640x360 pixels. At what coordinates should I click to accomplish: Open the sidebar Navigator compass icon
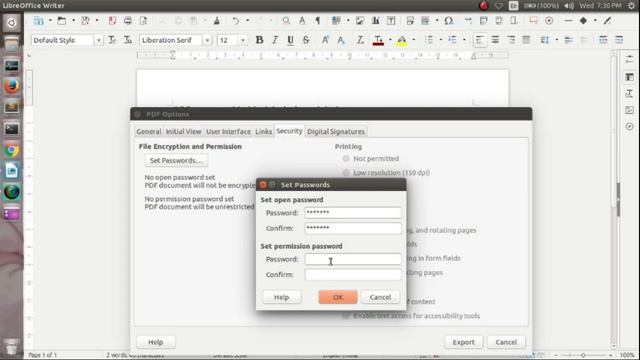coord(629,127)
